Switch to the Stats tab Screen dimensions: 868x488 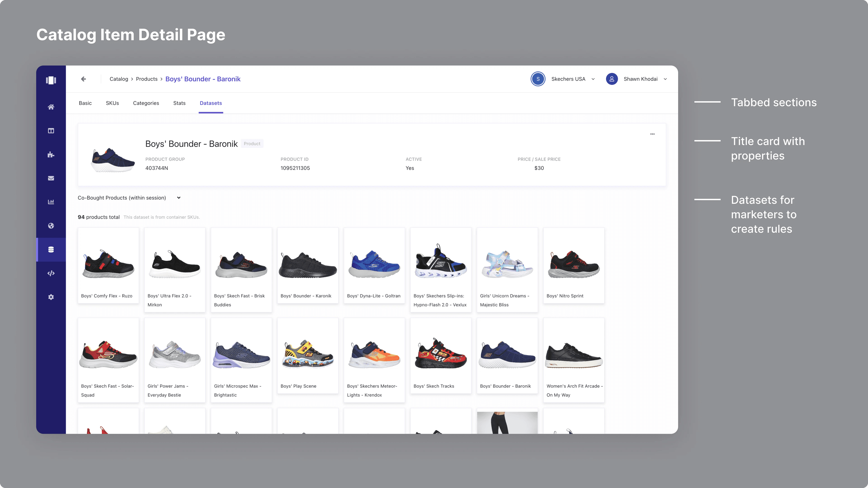[x=179, y=103]
